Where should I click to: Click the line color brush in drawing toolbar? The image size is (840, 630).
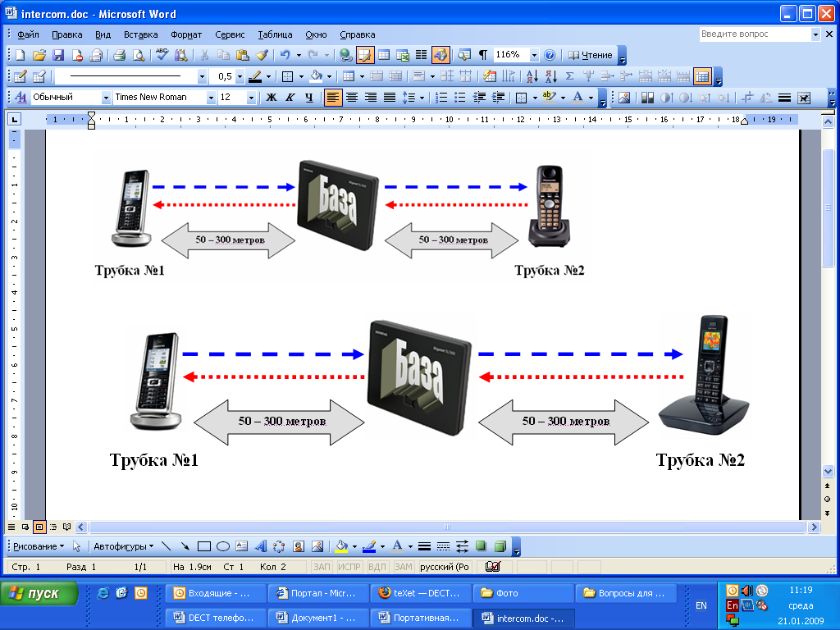point(368,546)
